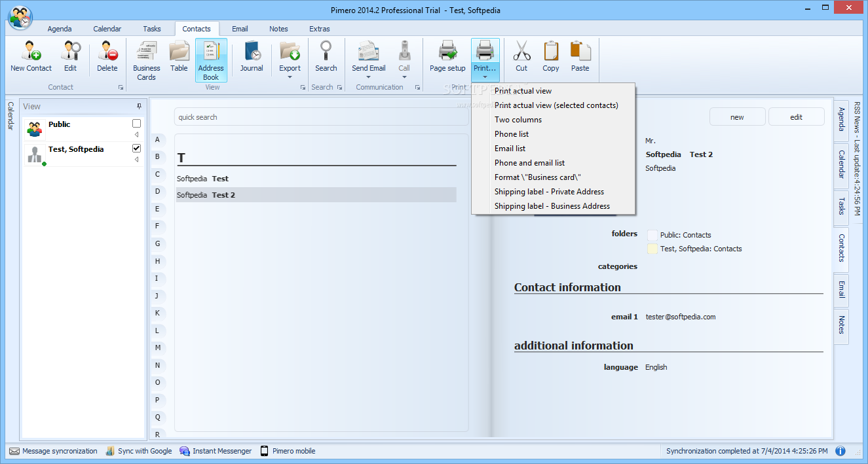Screen dimensions: 868x464
Task: Select the Address Book view
Action: [211, 60]
